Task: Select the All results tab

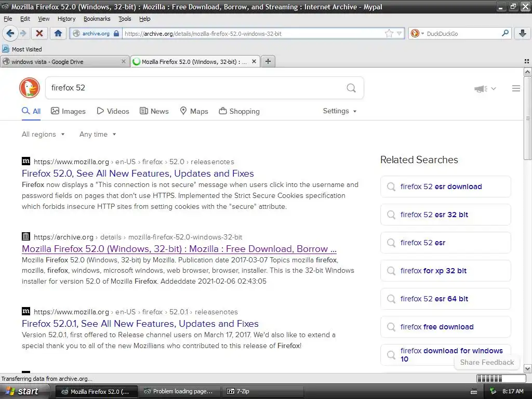Action: 31,111
